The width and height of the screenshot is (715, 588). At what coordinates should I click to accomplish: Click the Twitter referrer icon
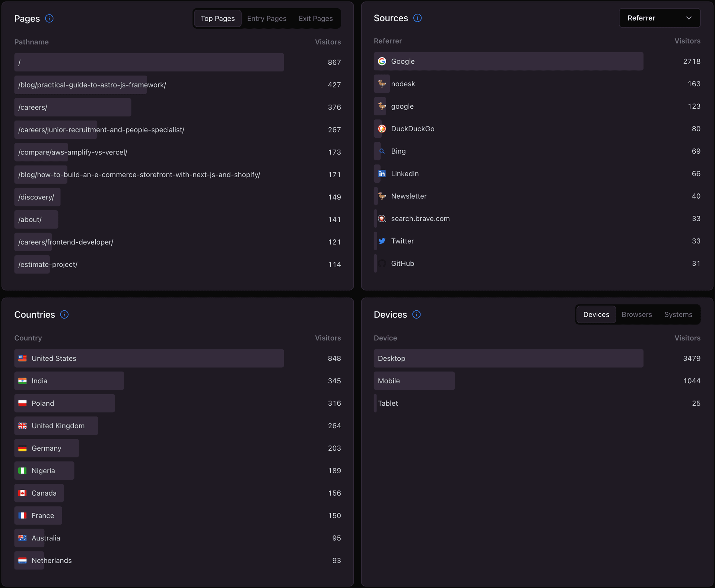pyautogui.click(x=382, y=241)
